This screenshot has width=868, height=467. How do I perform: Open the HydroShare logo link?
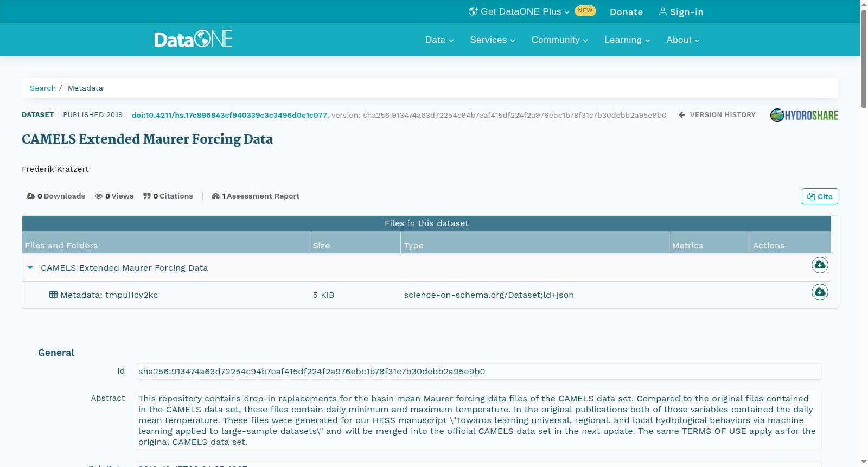(x=804, y=115)
